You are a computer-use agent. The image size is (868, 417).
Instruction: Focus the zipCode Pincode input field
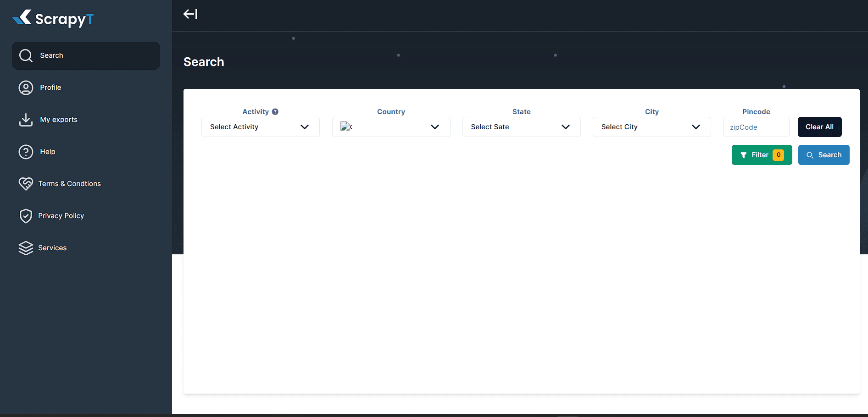coord(756,127)
